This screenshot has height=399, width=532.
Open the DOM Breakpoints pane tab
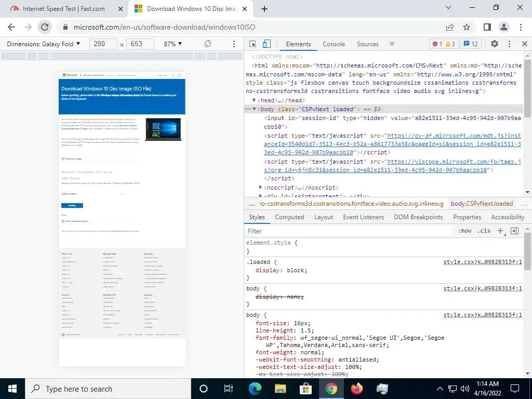[418, 217]
